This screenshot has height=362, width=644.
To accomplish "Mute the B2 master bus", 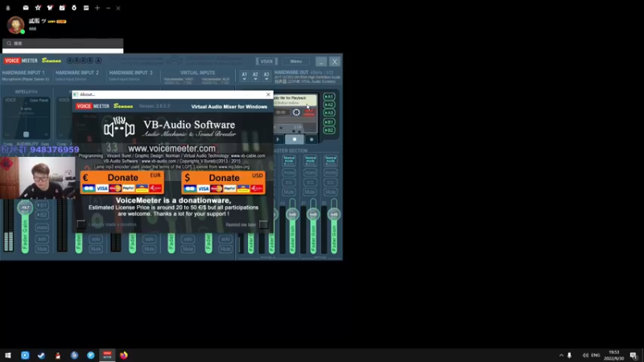I will tap(330, 191).
